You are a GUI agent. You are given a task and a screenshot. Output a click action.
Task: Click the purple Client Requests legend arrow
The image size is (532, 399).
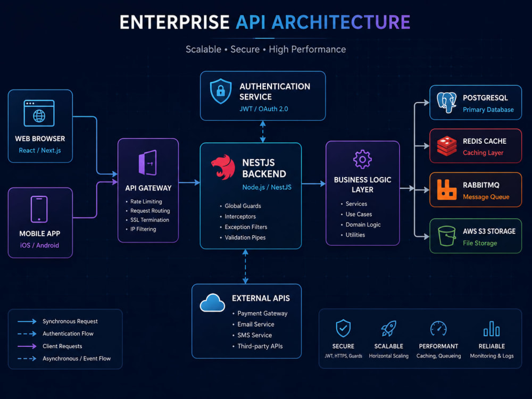pyautogui.click(x=27, y=346)
